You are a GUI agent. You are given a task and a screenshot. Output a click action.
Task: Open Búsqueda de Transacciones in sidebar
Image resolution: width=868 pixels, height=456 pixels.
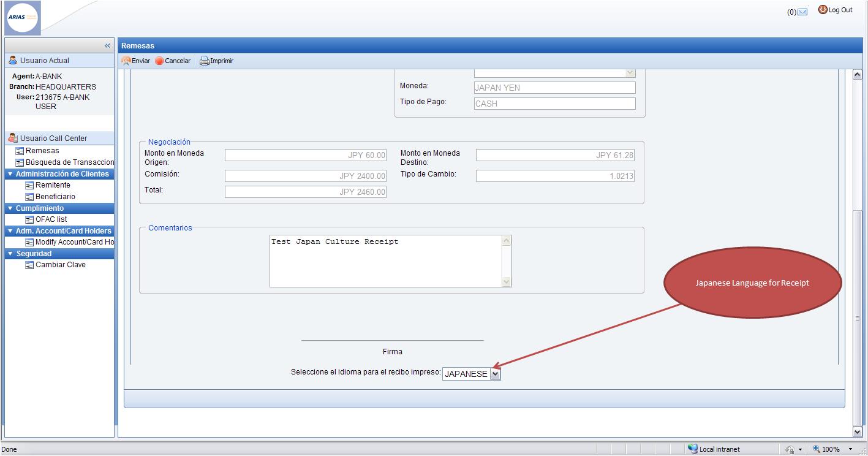(70, 162)
